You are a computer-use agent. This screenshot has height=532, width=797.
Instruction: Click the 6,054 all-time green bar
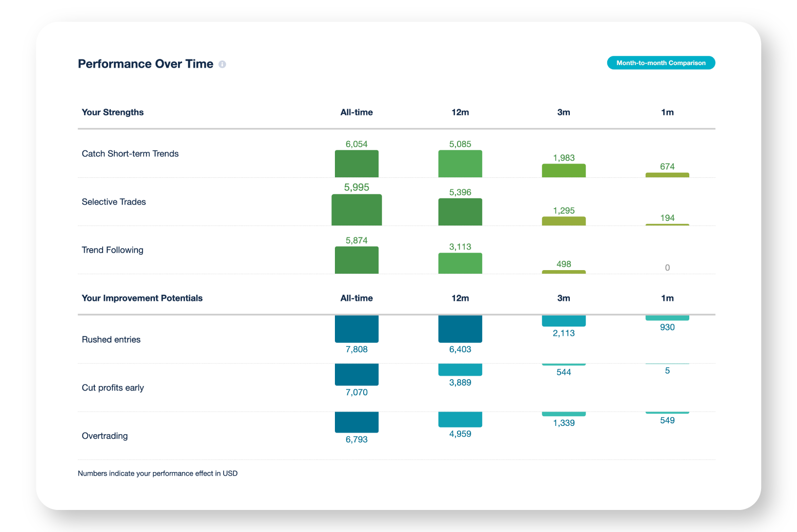tap(356, 164)
